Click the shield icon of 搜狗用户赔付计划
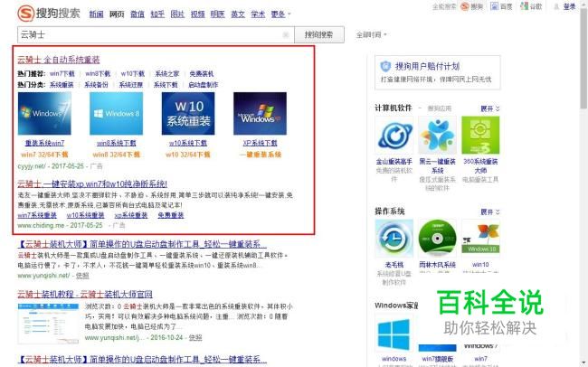 (x=385, y=67)
